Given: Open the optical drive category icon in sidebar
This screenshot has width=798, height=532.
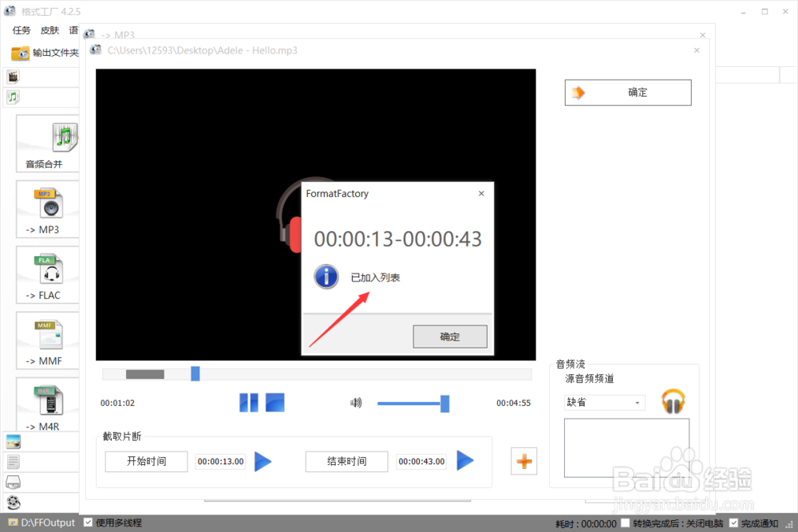Looking at the screenshot, I should (x=14, y=483).
